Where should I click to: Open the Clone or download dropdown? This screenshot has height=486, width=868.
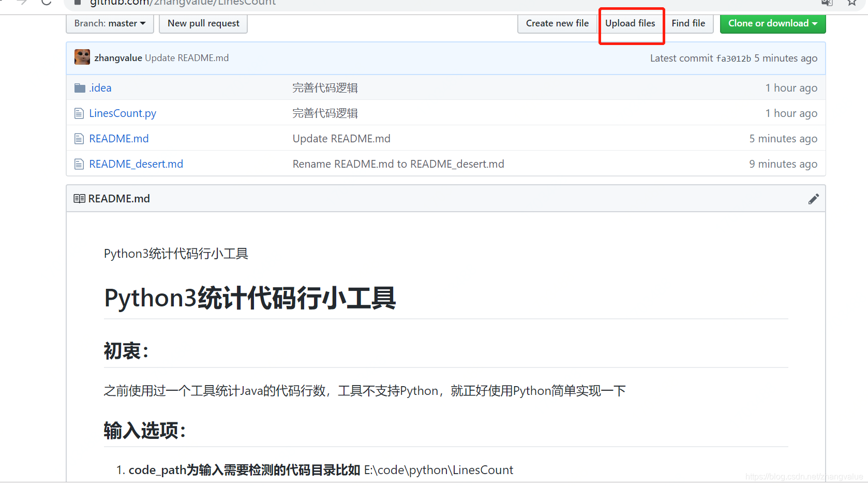(x=772, y=23)
